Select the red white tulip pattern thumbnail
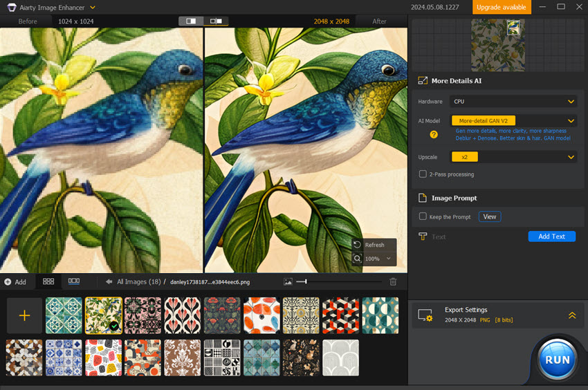 tap(182, 315)
